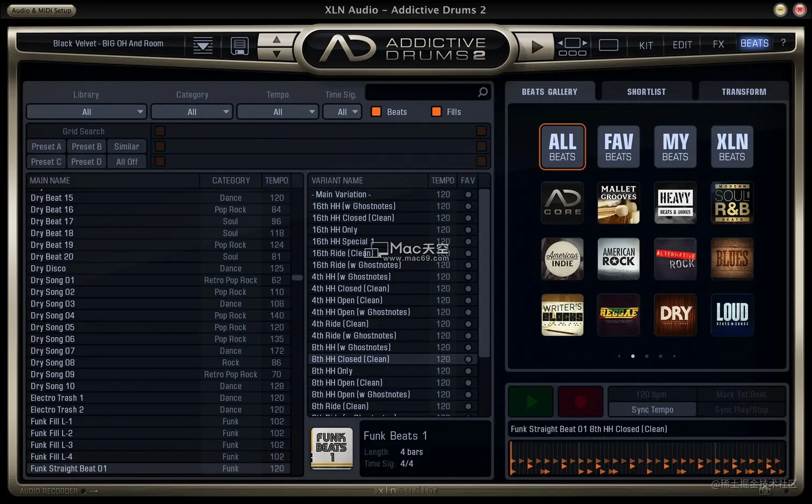Image resolution: width=812 pixels, height=504 pixels.
Task: Toggle favorite for 8th Ride (Clean)
Action: pos(468,406)
